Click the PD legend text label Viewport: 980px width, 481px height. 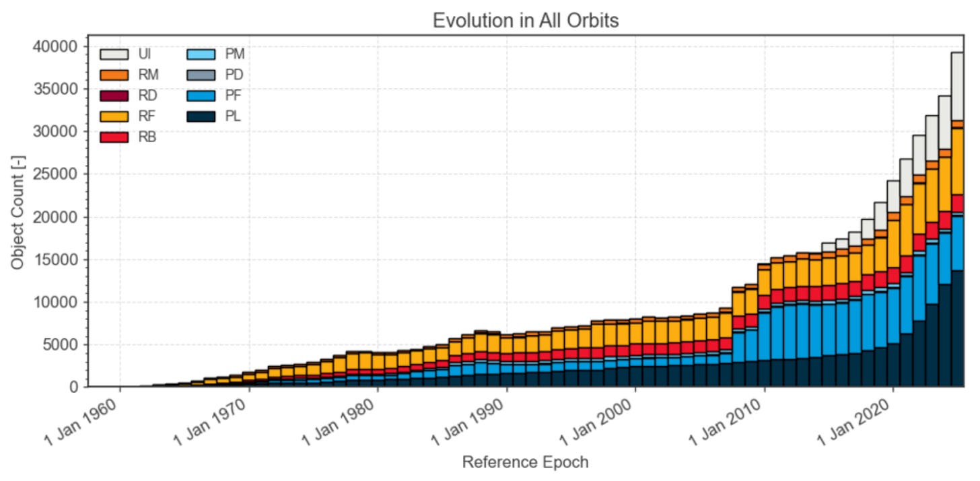[x=234, y=75]
